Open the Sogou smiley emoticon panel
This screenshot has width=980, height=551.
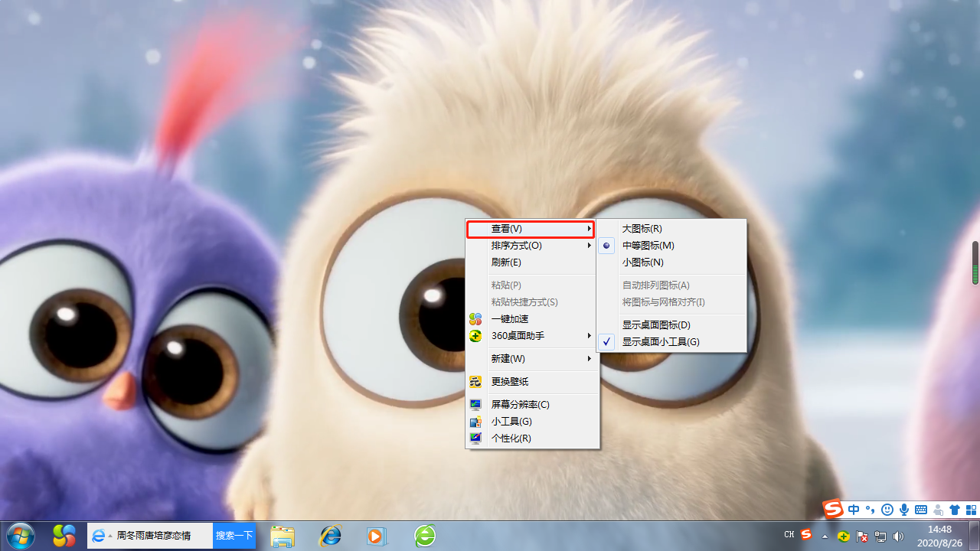tap(887, 510)
